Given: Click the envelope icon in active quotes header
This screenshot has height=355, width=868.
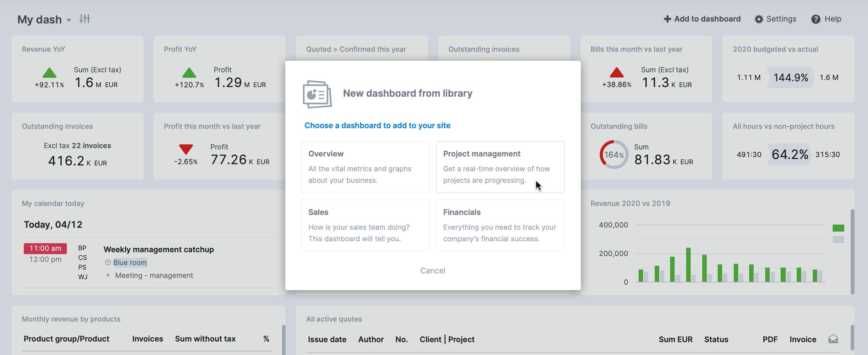Looking at the screenshot, I should [x=833, y=339].
